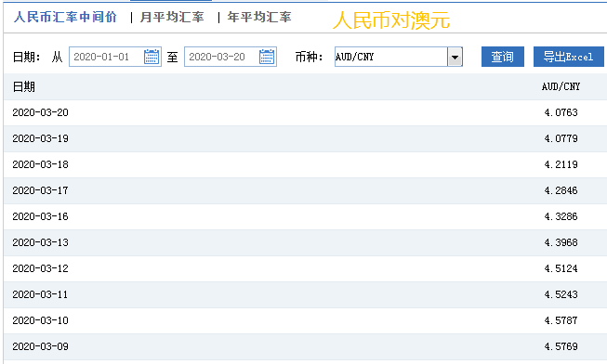
Task: Switch to 月平均汇率 tab
Action: click(172, 17)
